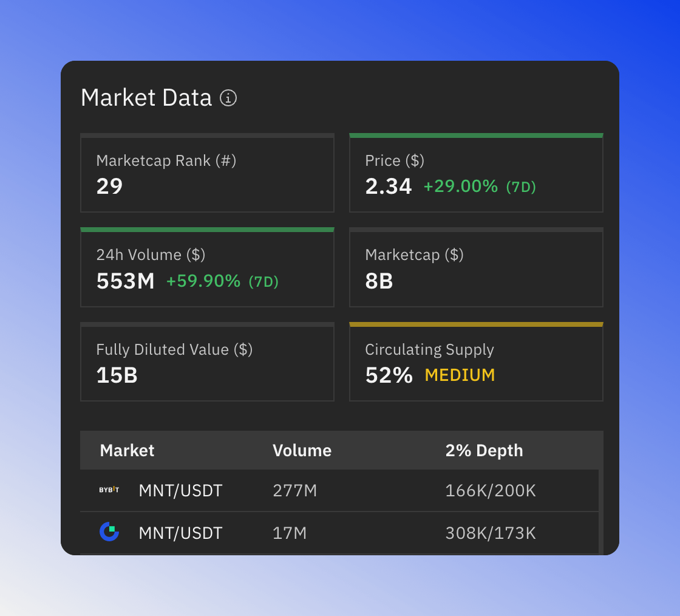Click the Bybit exchange logo
This screenshot has width=680, height=616.
[x=109, y=490]
